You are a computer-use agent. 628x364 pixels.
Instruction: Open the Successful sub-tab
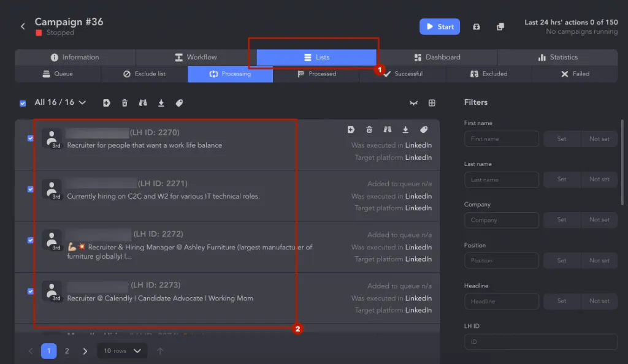coord(402,74)
